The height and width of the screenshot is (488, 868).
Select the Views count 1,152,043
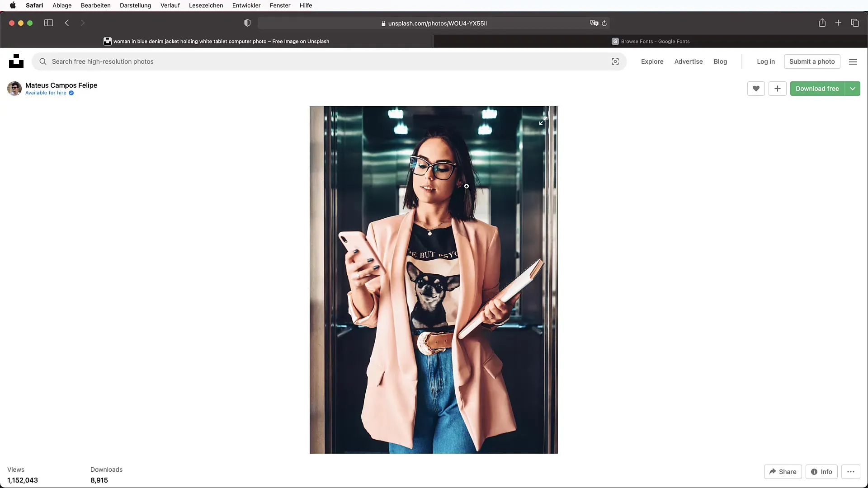click(x=23, y=480)
